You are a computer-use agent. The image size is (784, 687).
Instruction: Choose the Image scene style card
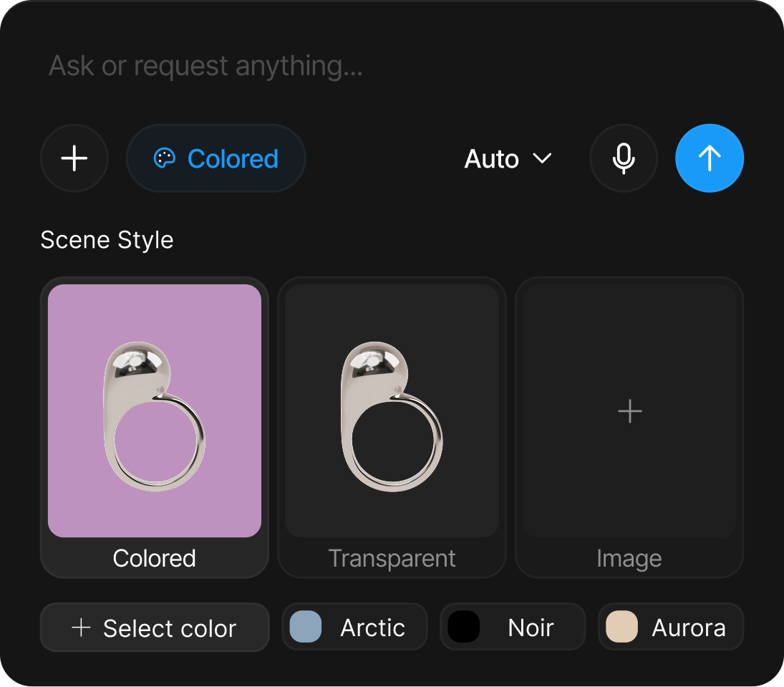[x=629, y=427]
